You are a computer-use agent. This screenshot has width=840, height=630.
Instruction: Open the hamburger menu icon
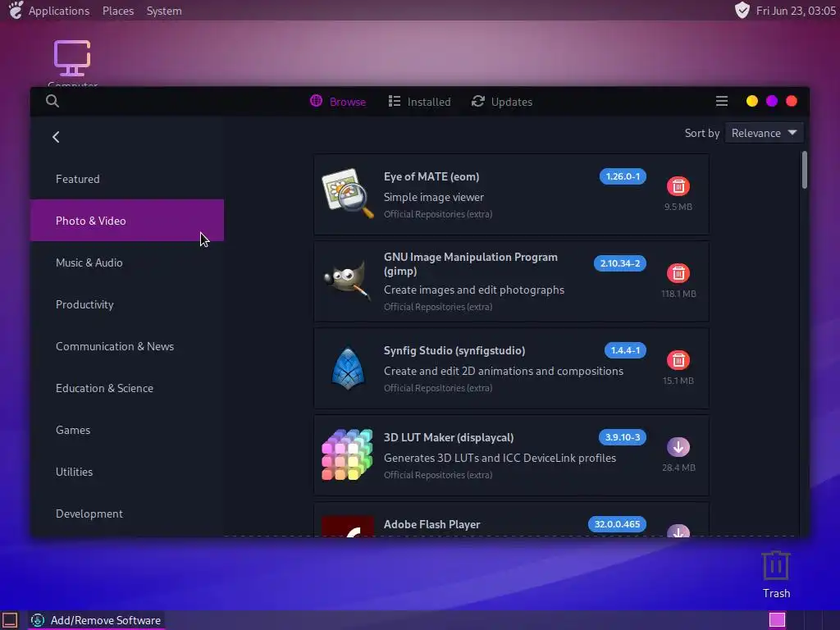pyautogui.click(x=722, y=101)
